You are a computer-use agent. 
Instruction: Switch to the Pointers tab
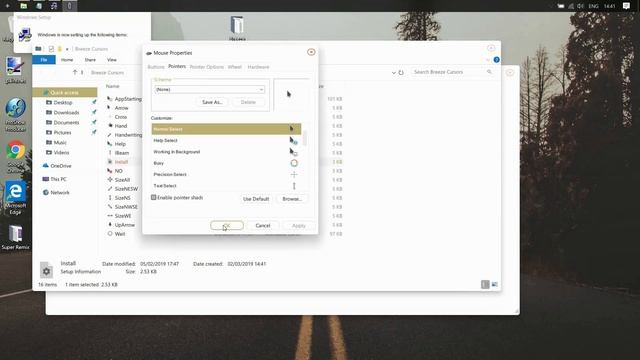point(177,66)
